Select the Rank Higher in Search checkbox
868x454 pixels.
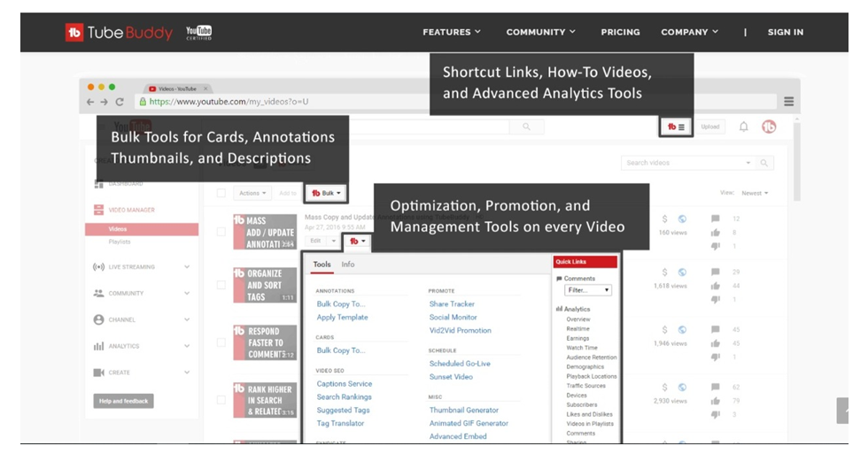(x=221, y=399)
